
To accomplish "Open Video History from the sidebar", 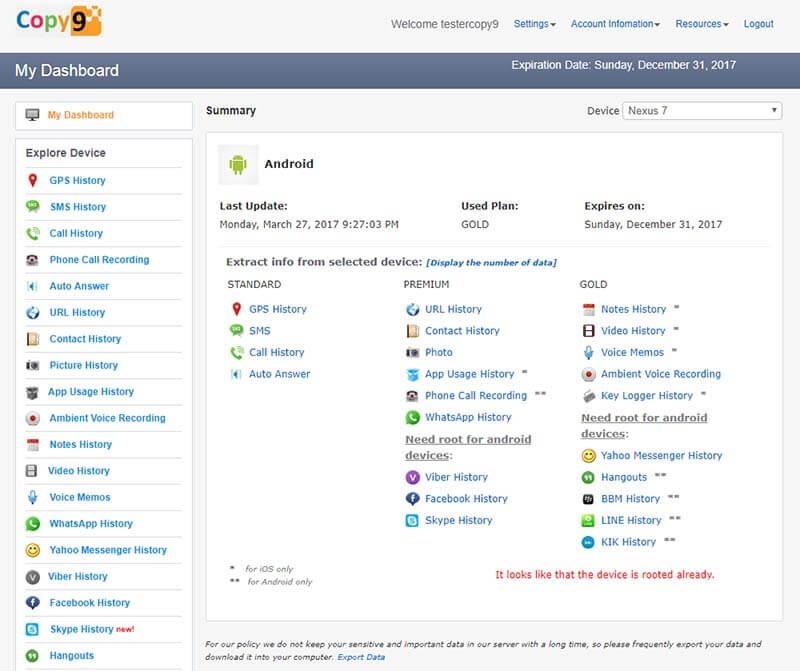I will pyautogui.click(x=79, y=470).
